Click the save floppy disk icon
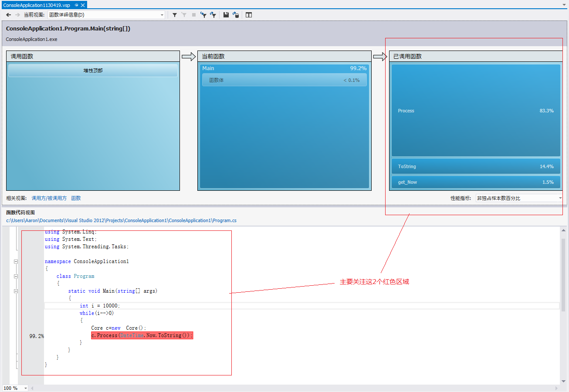 click(x=226, y=15)
